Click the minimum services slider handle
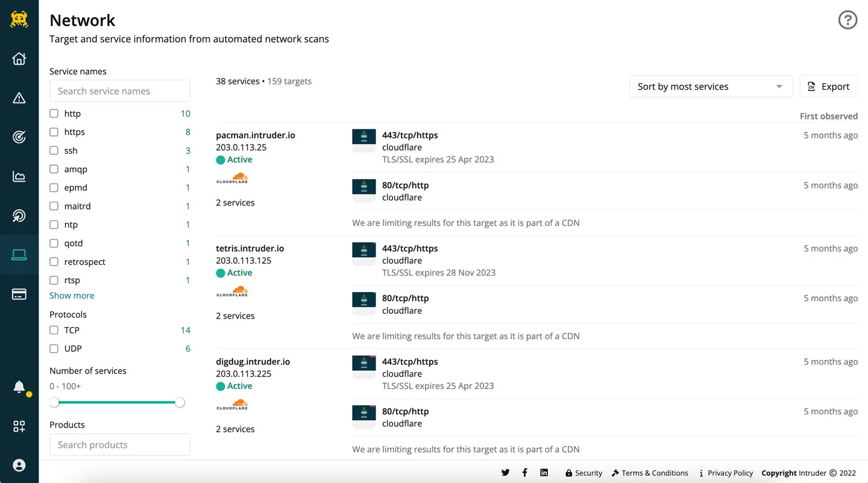This screenshot has width=868, height=483. pos(54,402)
